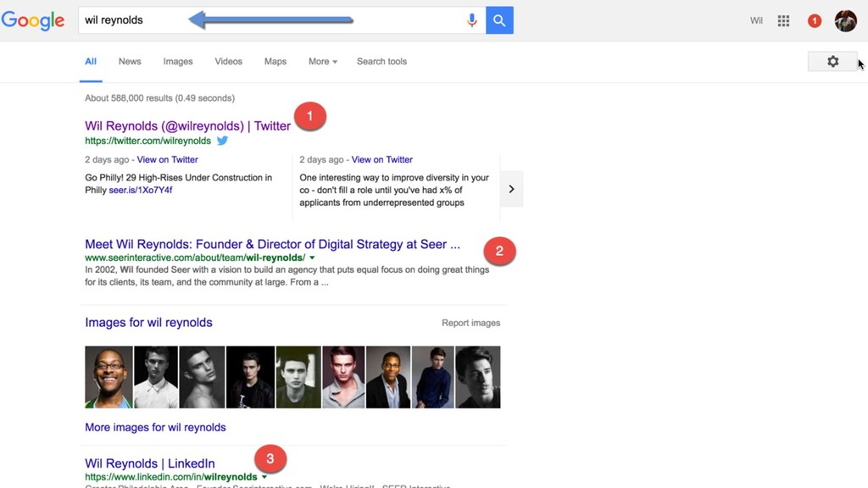Show next tweets with carousel arrow

click(511, 189)
